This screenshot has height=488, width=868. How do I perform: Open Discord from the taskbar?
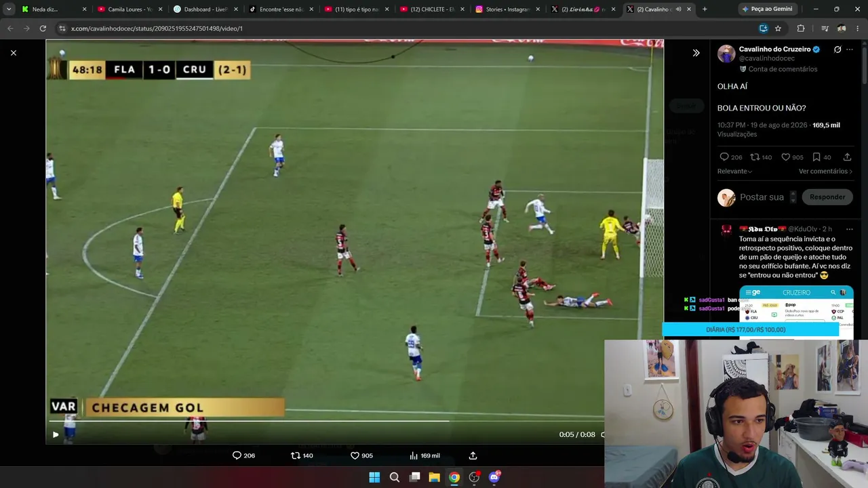[494, 477]
